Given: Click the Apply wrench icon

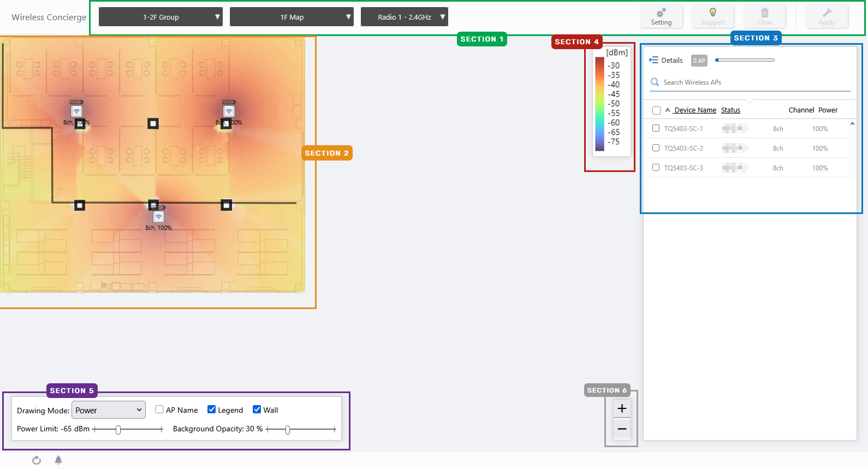Looking at the screenshot, I should [827, 13].
